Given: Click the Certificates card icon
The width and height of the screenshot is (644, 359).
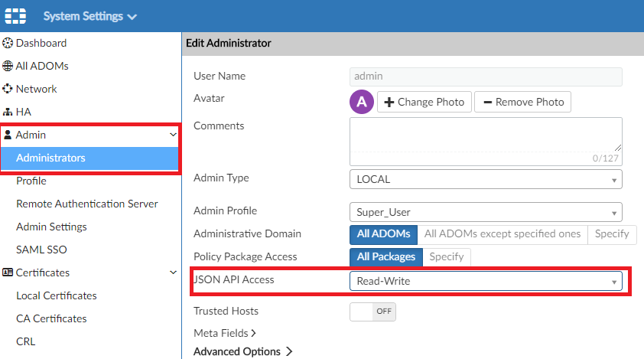Looking at the screenshot, I should (8, 273).
